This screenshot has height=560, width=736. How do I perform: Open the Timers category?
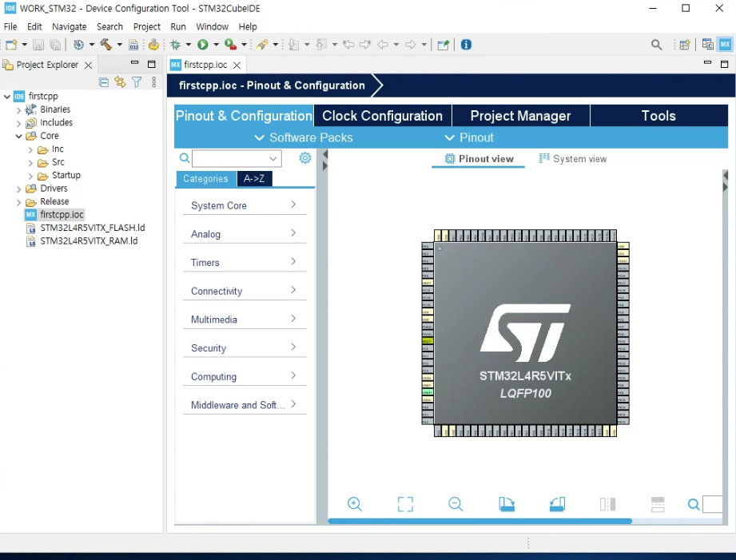pos(244,262)
